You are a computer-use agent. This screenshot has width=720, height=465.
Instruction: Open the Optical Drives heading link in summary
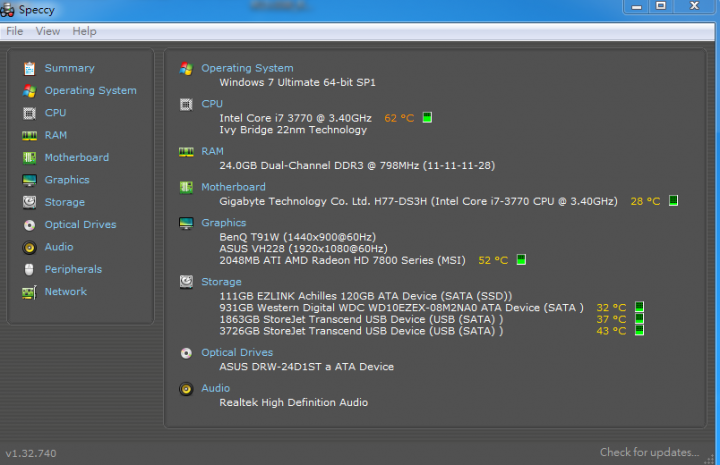click(237, 353)
